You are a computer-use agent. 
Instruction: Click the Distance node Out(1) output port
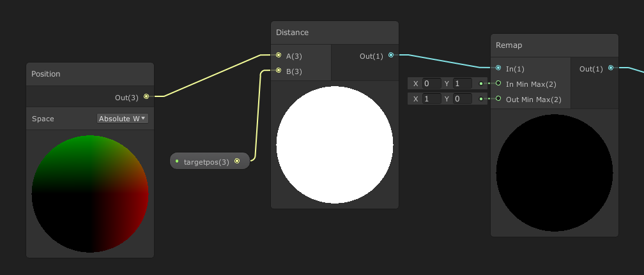[391, 55]
